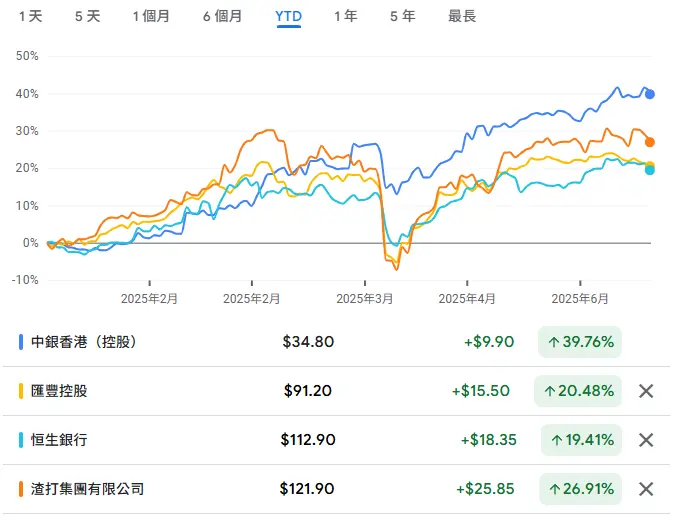Click the 30% y-axis label
Image resolution: width=683 pixels, height=521 pixels.
click(27, 131)
